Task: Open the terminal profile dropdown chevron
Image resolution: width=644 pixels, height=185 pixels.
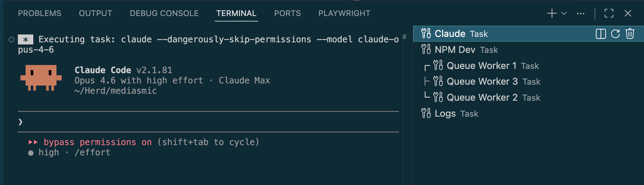Action: [x=563, y=13]
